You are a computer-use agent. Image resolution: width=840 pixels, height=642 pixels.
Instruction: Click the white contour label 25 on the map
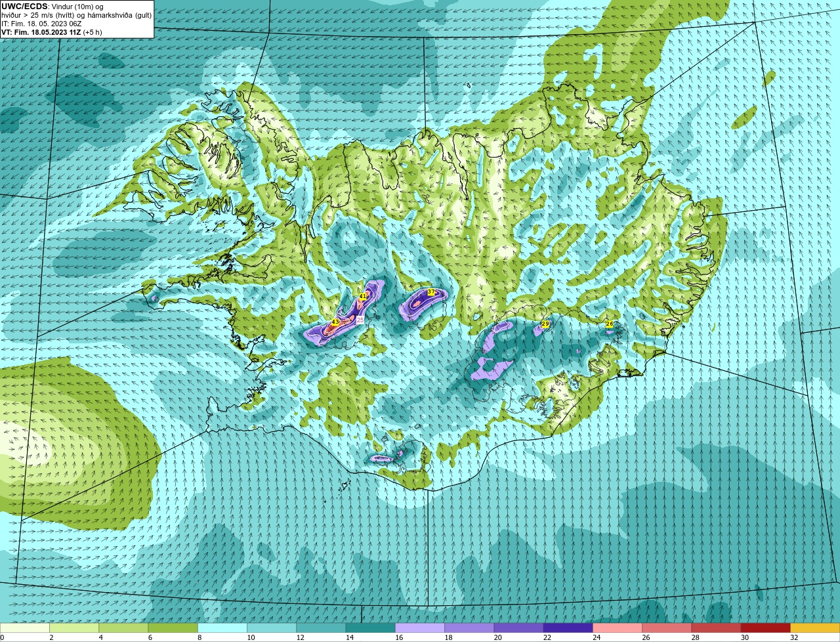360,319
